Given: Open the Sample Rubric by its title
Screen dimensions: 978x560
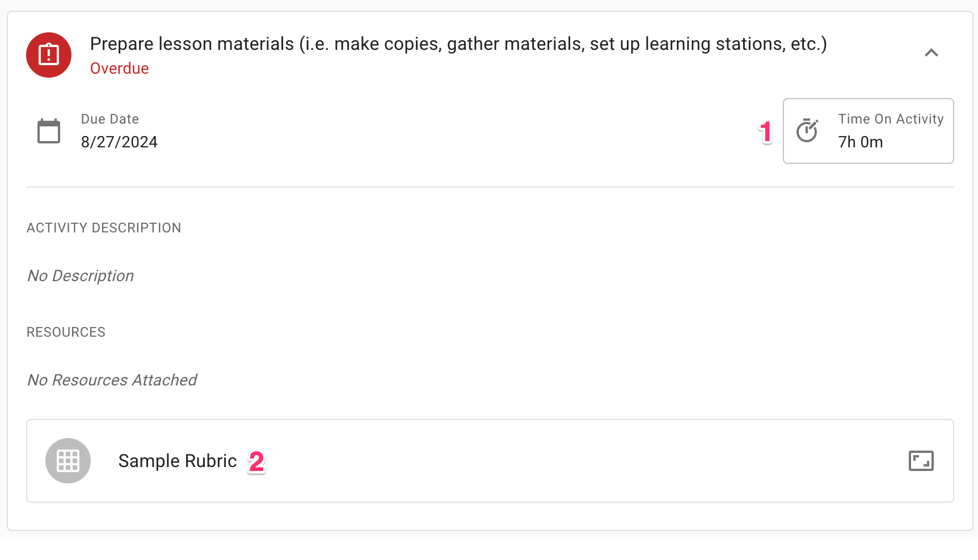Looking at the screenshot, I should coord(178,461).
